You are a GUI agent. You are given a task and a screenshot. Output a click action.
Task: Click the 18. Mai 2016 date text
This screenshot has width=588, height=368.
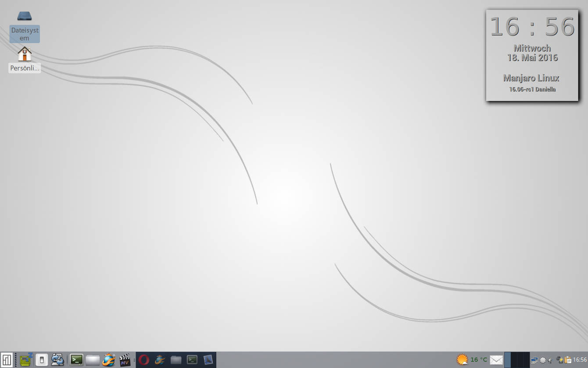pos(532,58)
